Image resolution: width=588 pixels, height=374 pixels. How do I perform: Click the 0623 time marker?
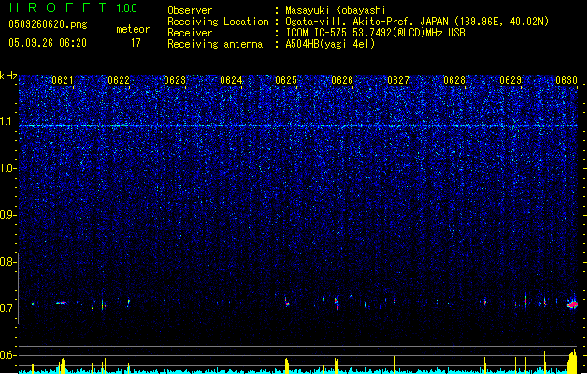coord(175,80)
